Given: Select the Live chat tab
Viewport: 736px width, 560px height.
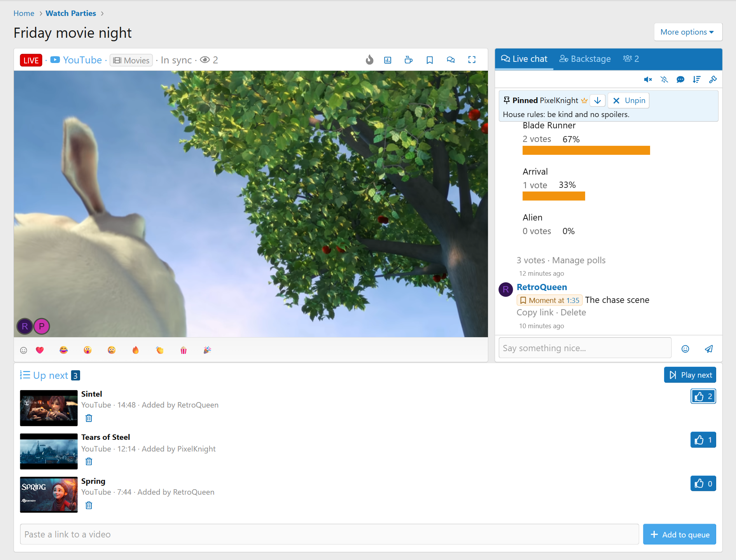Looking at the screenshot, I should [524, 59].
